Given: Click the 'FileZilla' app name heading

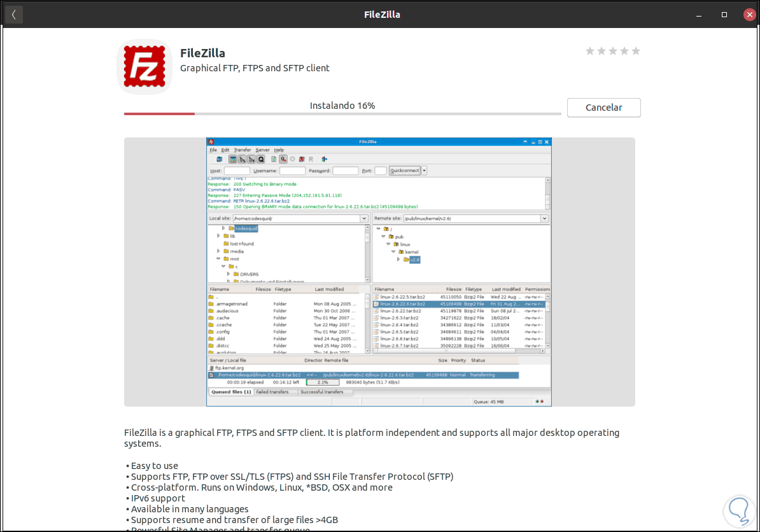Looking at the screenshot, I should coord(202,53).
